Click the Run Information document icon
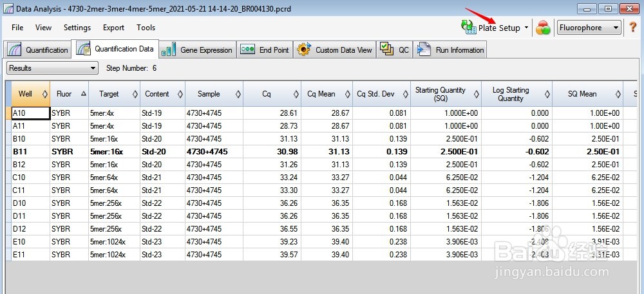The height and width of the screenshot is (294, 644). [424, 50]
